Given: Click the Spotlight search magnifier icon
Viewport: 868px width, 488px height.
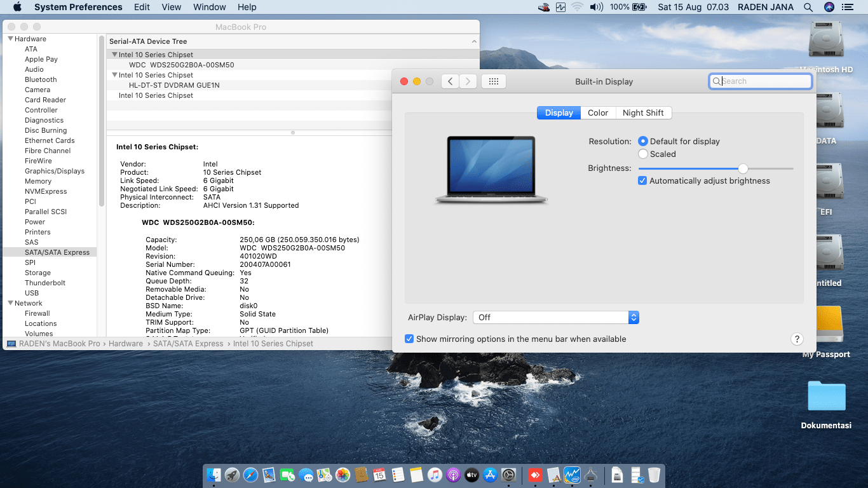Looking at the screenshot, I should click(x=808, y=7).
